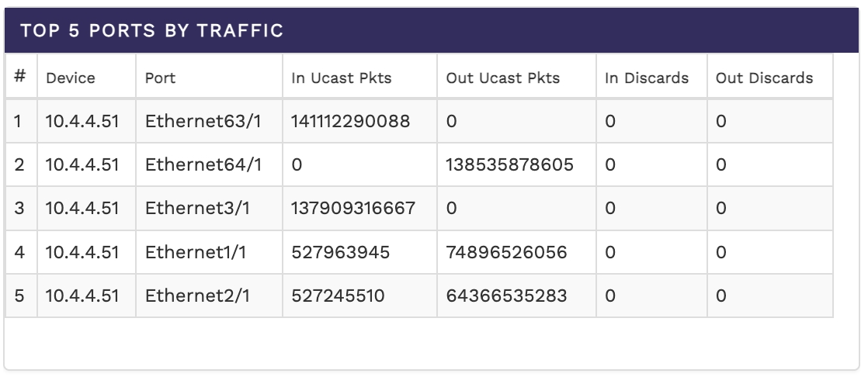
Task: Select the Ethernet2/1 port cell
Action: [x=199, y=296]
